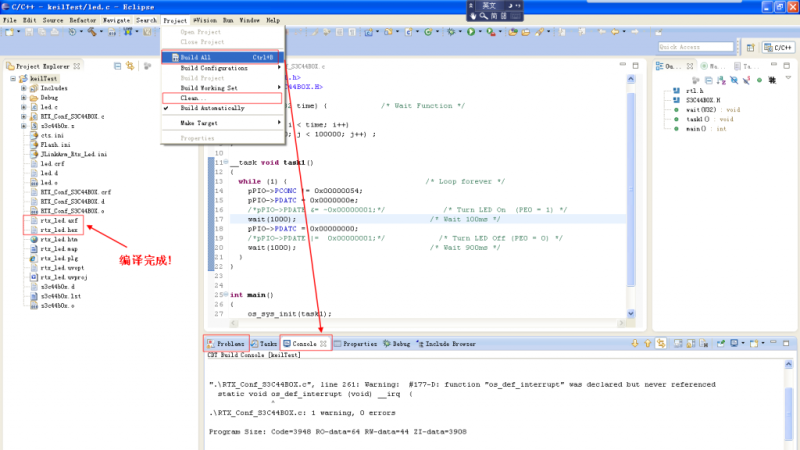This screenshot has height=450, width=800.
Task: Close the Console tab
Action: click(324, 343)
